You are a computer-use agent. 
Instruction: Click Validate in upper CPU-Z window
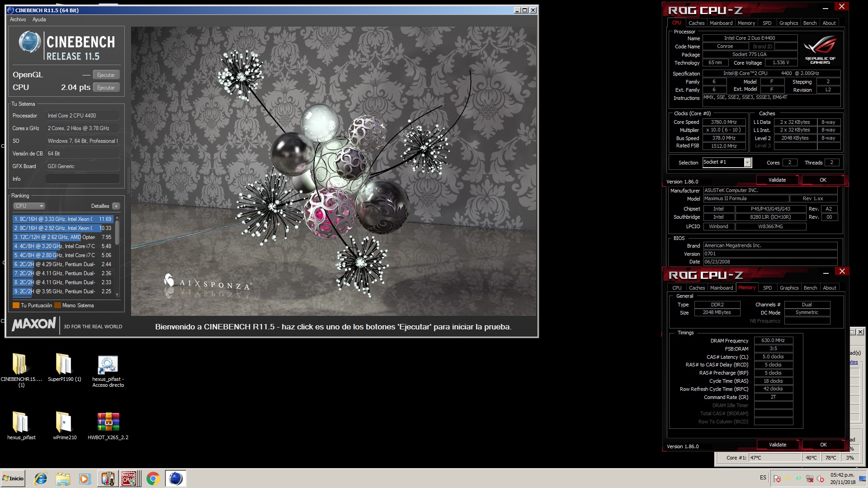777,180
